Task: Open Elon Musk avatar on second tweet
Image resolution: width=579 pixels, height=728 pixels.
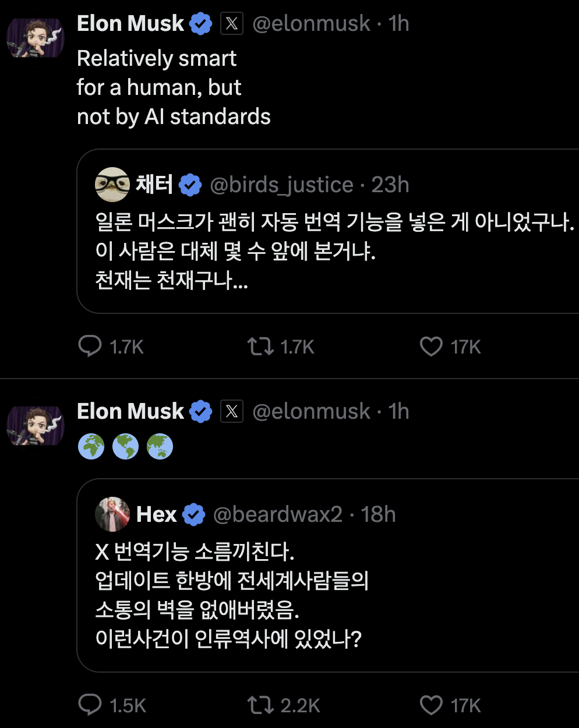Action: tap(36, 426)
